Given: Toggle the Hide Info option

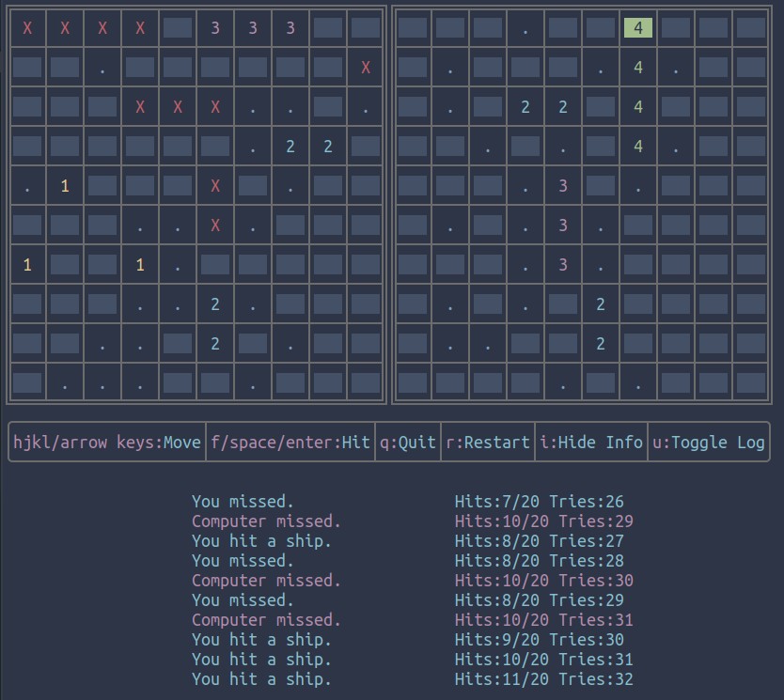Looking at the screenshot, I should pyautogui.click(x=591, y=443).
